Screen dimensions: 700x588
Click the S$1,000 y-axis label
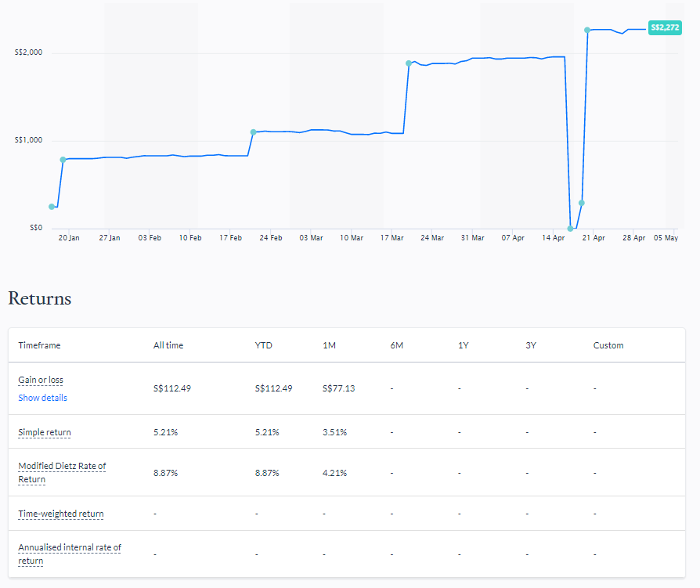point(28,140)
